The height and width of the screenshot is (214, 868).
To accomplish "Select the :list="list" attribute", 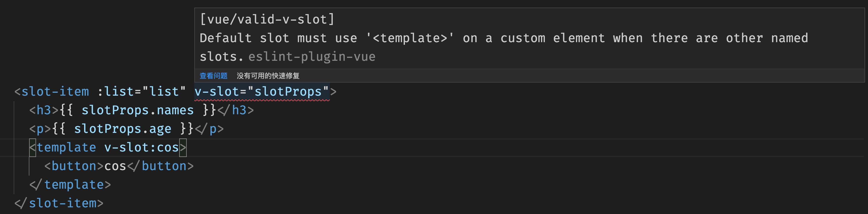I will (x=142, y=92).
